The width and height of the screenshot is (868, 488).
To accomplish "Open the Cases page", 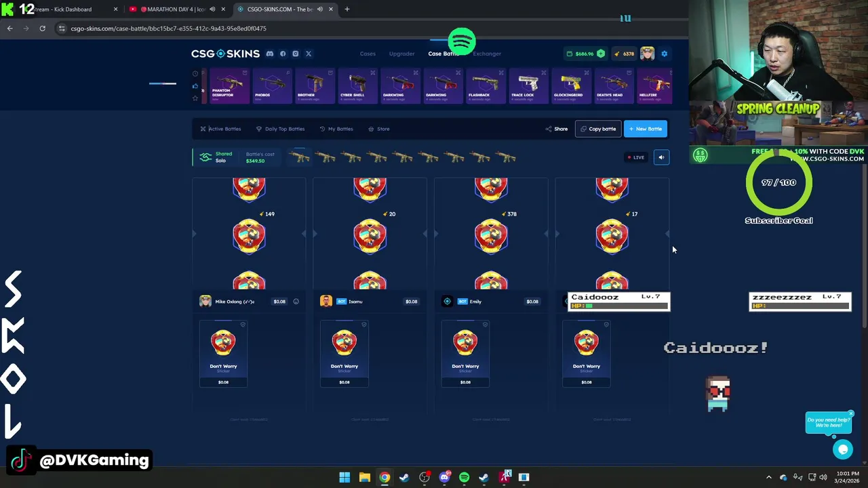I will pyautogui.click(x=368, y=54).
